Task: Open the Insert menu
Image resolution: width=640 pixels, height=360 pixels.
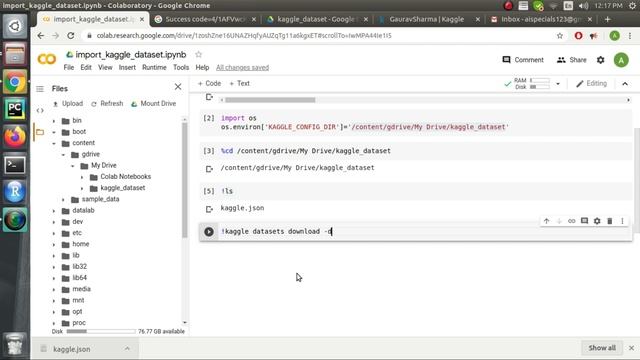Action: 127,67
